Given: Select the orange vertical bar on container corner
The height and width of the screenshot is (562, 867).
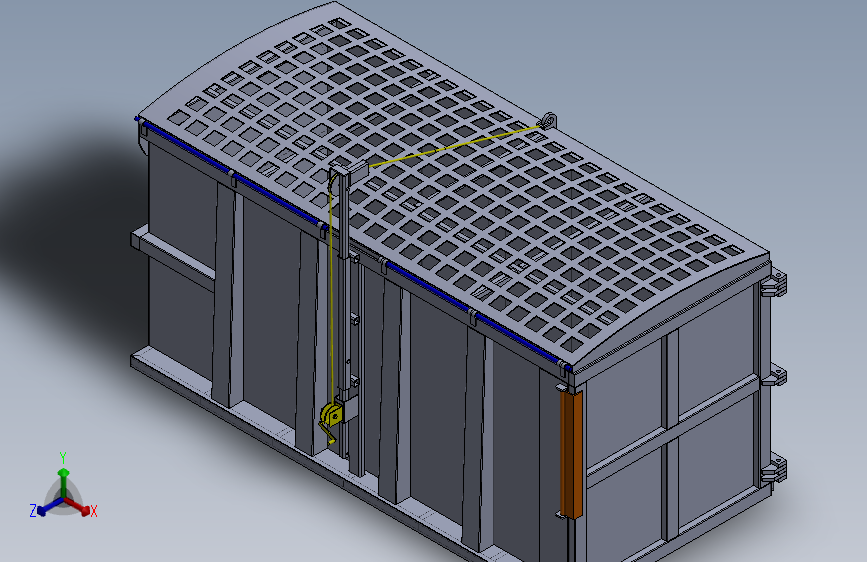Looking at the screenshot, I should click(571, 454).
